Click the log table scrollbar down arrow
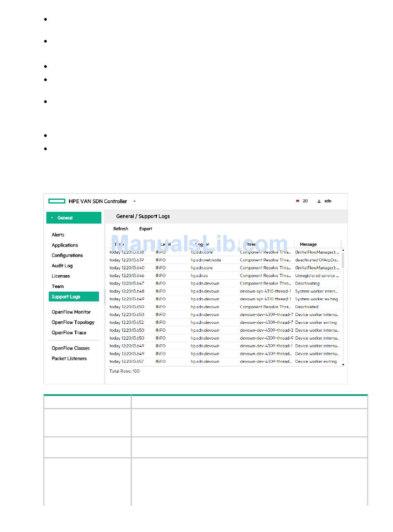Viewport: 393px width, 532px height. pyautogui.click(x=343, y=364)
